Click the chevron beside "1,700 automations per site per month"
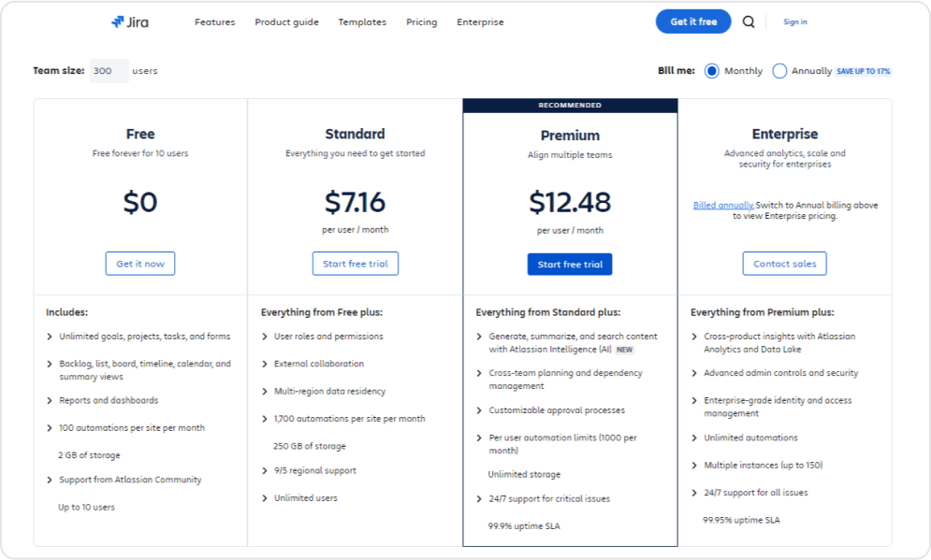Screen dimensions: 931x560 pyautogui.click(x=264, y=419)
